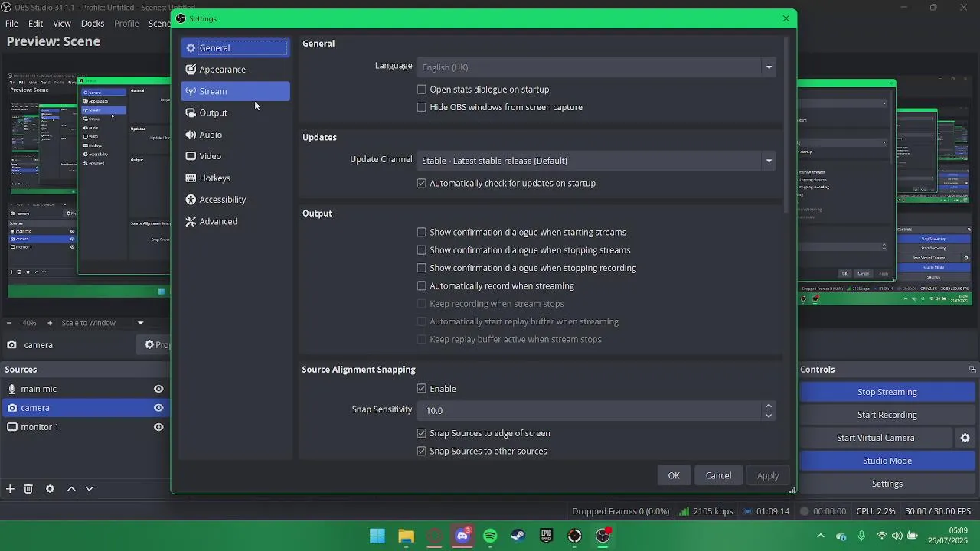The height and width of the screenshot is (551, 980).
Task: Show hidden system tray icons chevron
Action: 821,536
